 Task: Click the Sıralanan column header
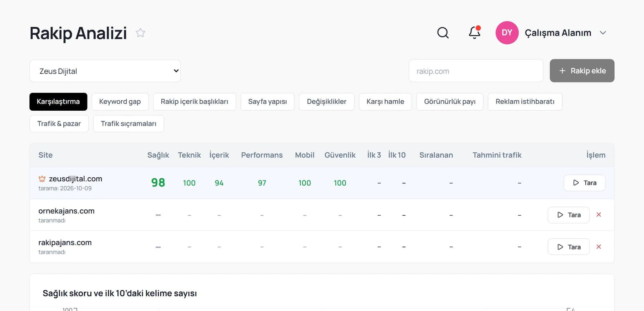(436, 155)
